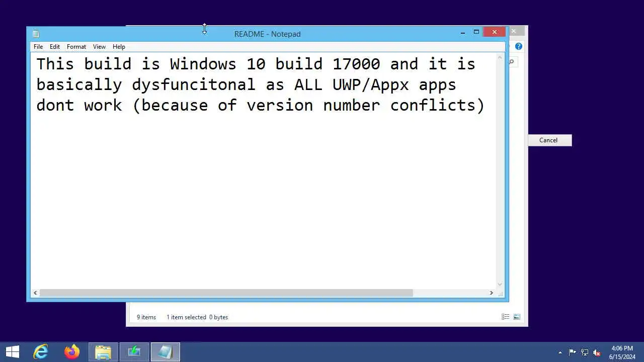
Task: Click the horizontal scrollbar right arrow
Action: (492, 293)
